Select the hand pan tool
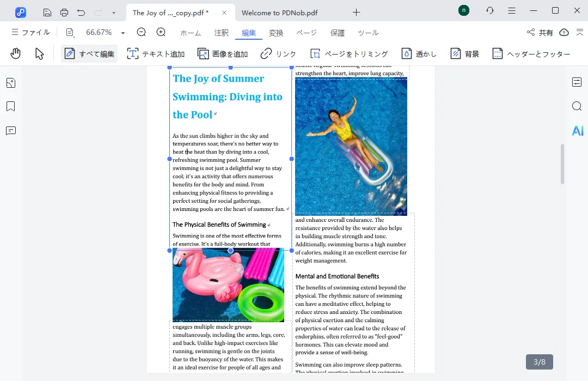Viewport: 588px width, 381px height. 16,53
